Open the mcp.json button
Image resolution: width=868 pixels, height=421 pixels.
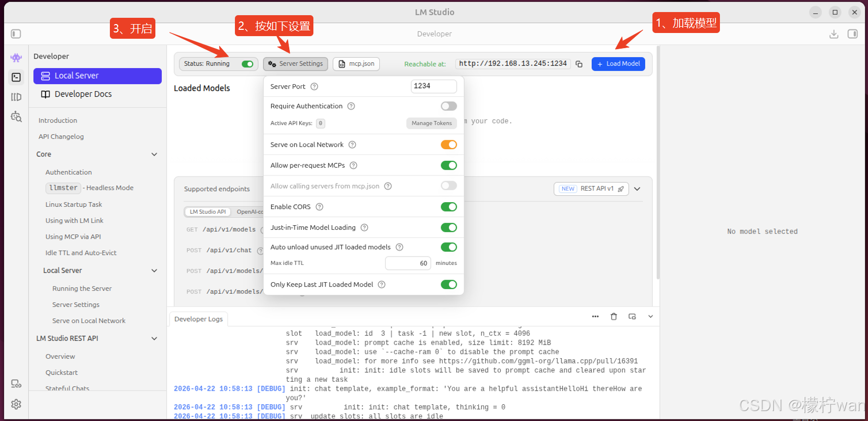pos(356,64)
